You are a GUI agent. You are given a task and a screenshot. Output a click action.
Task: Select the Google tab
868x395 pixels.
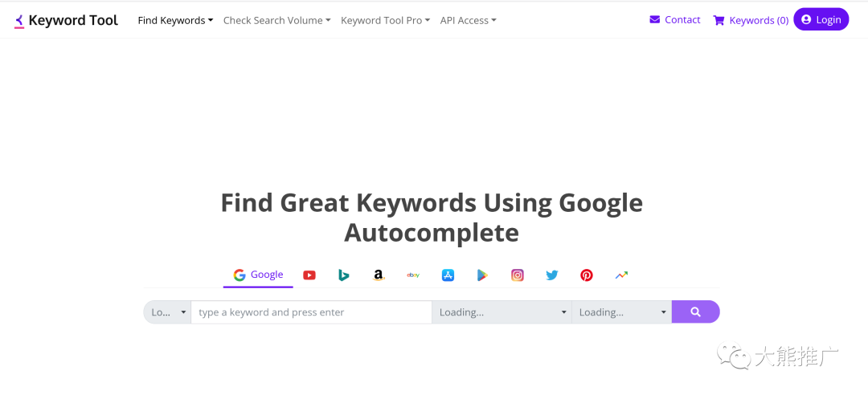pyautogui.click(x=258, y=275)
